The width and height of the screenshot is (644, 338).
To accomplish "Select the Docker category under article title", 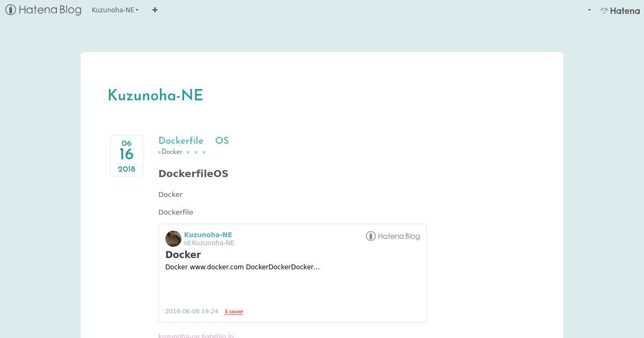I will click(x=172, y=152).
